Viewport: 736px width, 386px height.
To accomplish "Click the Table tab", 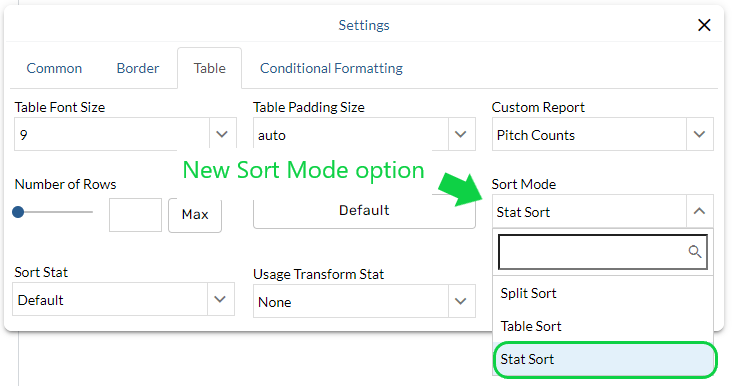I will pyautogui.click(x=210, y=69).
